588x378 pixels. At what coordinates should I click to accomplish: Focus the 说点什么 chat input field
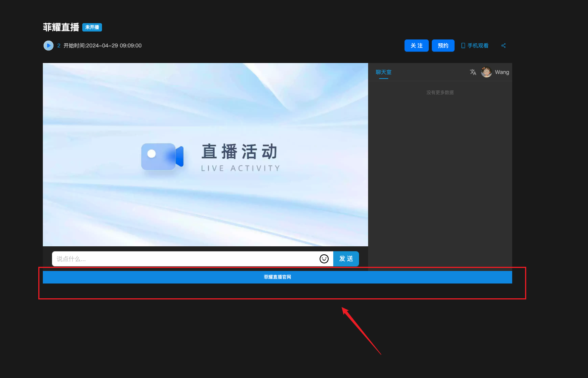pyautogui.click(x=185, y=259)
